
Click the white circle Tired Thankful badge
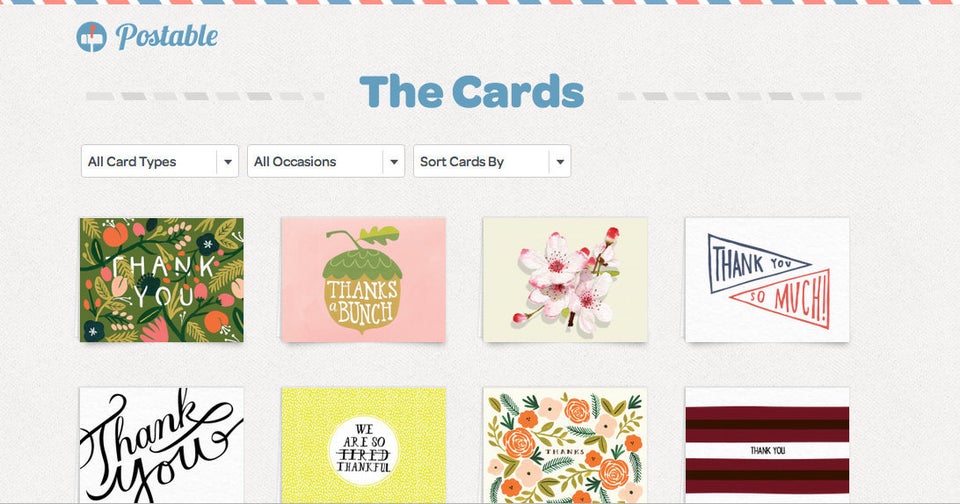click(363, 453)
